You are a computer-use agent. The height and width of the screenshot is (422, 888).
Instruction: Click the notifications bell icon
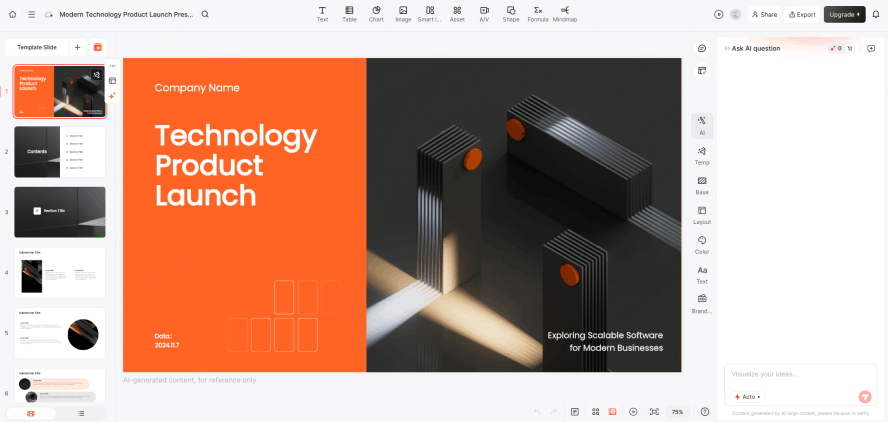(876, 14)
